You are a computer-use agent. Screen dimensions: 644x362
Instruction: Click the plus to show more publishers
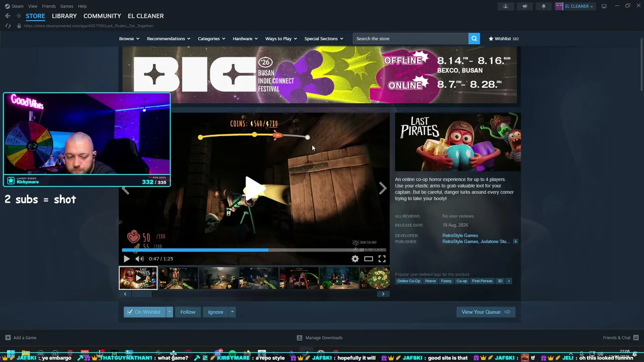[515, 242]
